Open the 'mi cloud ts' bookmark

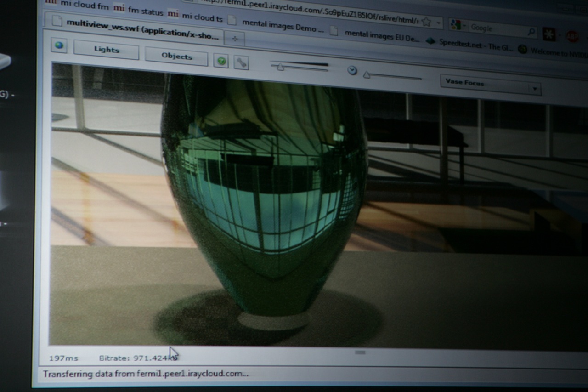[195, 16]
